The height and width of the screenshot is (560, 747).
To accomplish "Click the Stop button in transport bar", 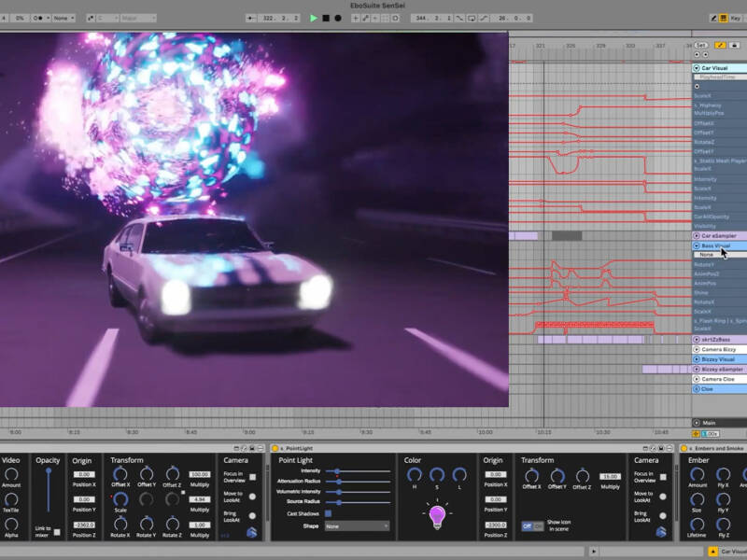I will tap(326, 18).
